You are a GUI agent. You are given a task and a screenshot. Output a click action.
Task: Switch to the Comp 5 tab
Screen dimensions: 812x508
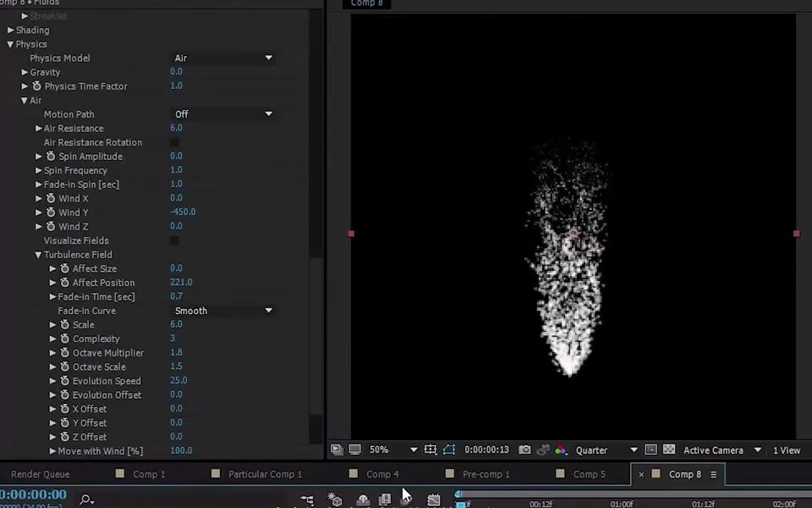(x=590, y=474)
